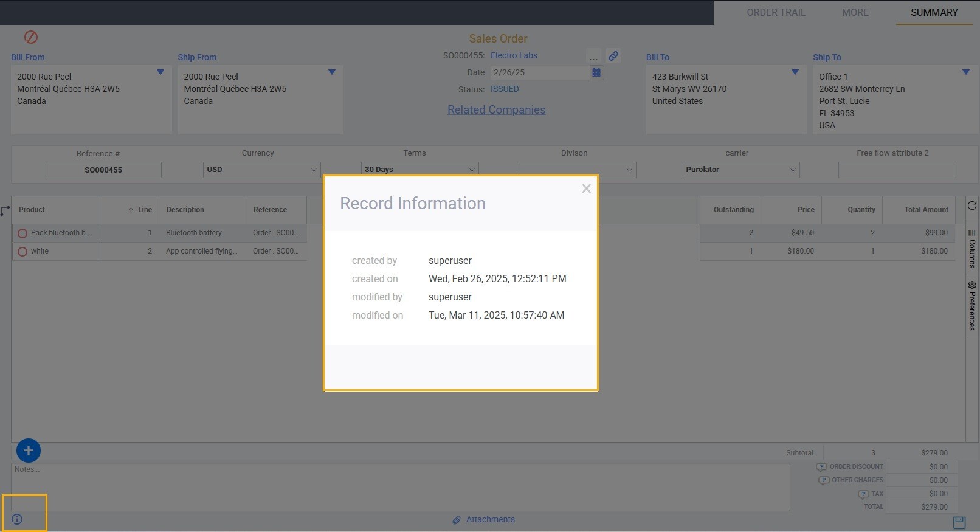980x532 pixels.
Task: Open the Terms 30 Days dropdown
Action: point(419,170)
